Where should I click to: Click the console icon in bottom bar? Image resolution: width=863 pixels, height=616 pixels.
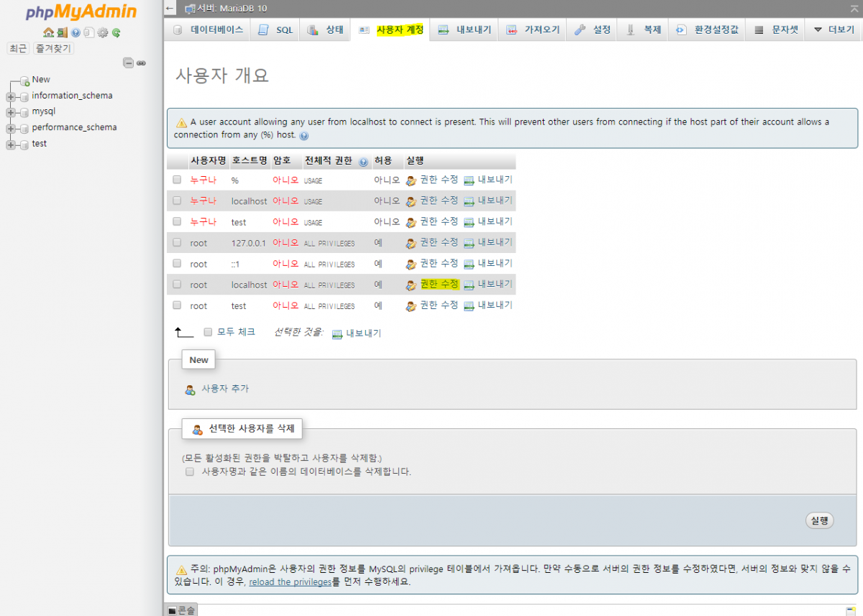(172, 610)
